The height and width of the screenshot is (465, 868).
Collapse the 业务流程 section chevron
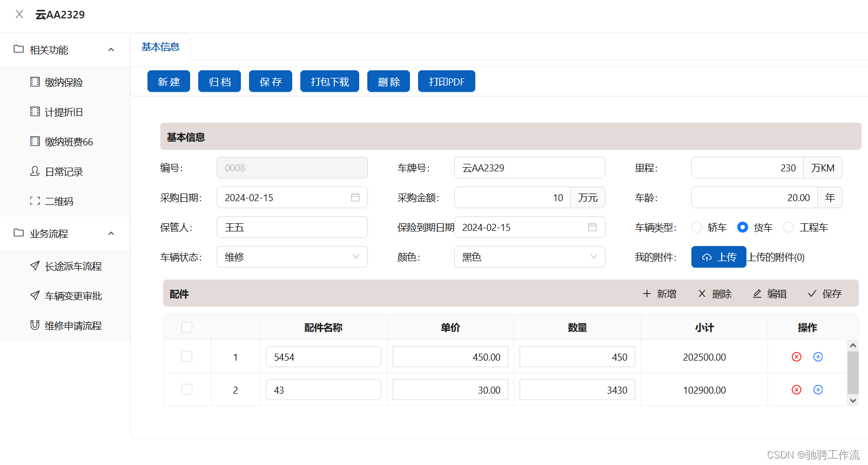[111, 234]
